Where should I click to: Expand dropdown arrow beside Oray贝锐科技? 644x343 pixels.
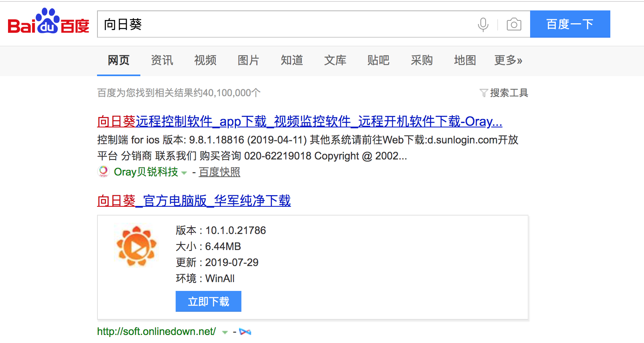tap(184, 173)
